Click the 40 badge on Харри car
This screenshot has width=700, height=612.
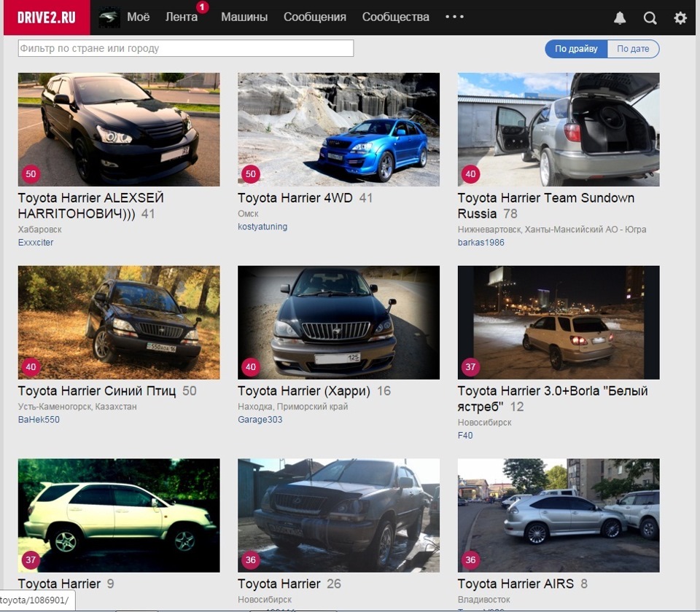[x=250, y=367]
